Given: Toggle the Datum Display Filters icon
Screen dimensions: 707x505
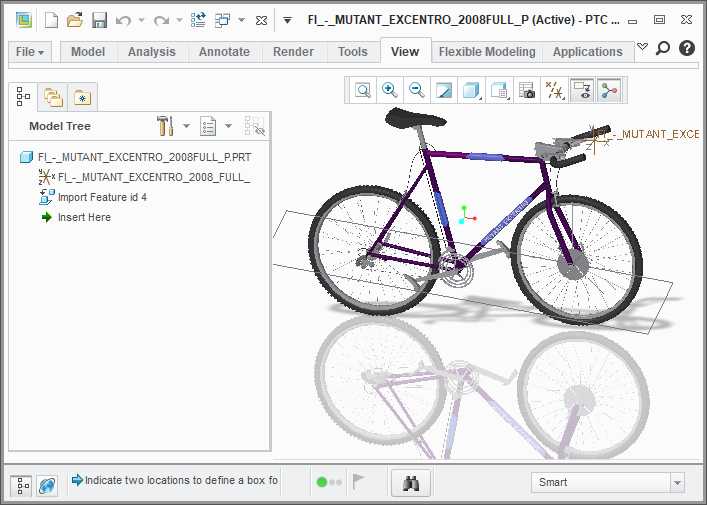Looking at the screenshot, I should [x=554, y=90].
